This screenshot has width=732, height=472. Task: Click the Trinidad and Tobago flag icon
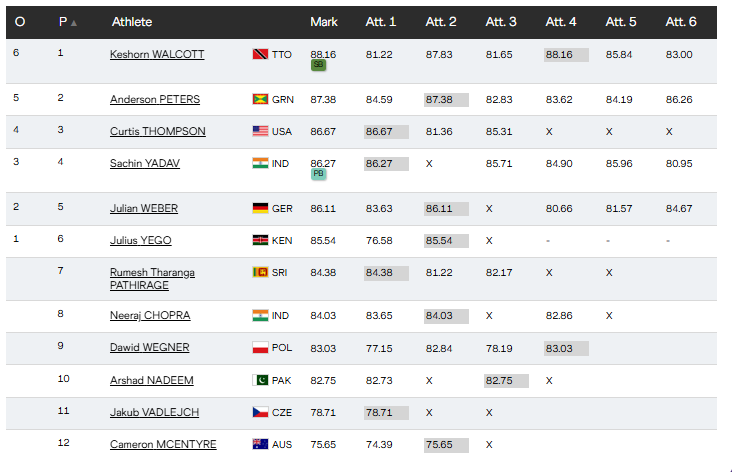[260, 54]
